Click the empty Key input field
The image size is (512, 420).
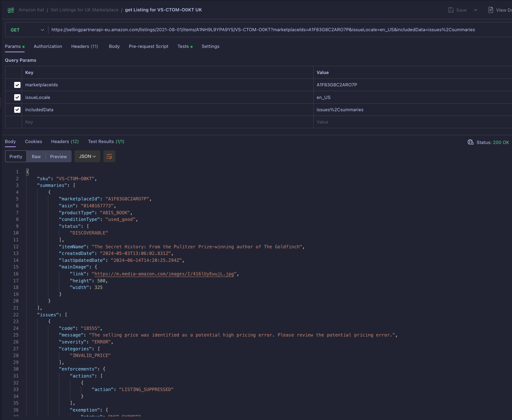(x=168, y=122)
